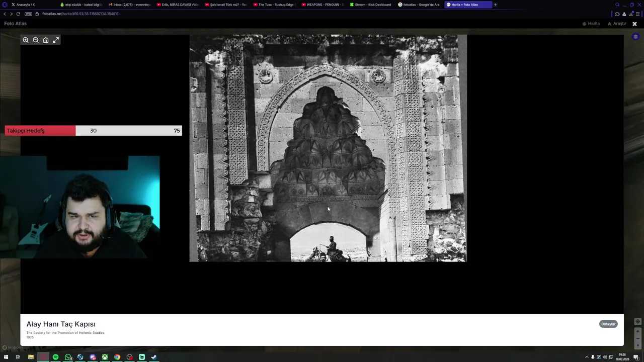The width and height of the screenshot is (644, 362).
Task: Reload the current page
Action: coord(18,14)
